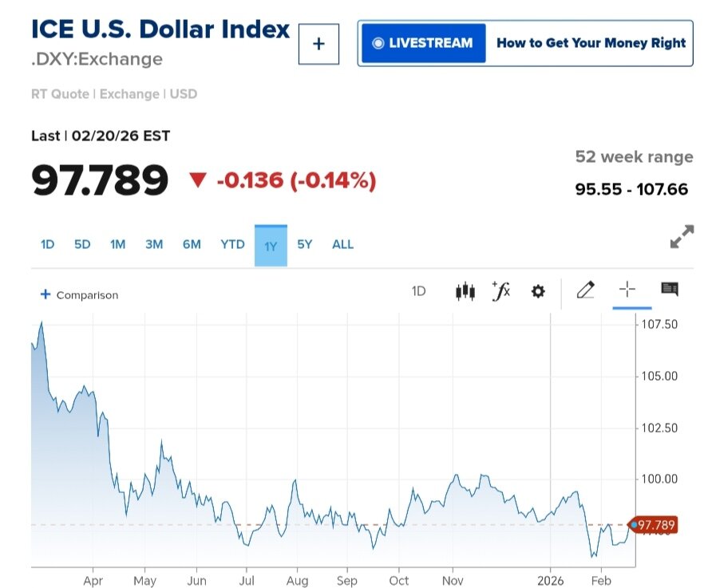
Task: Select the 3M range tab
Action: point(154,244)
